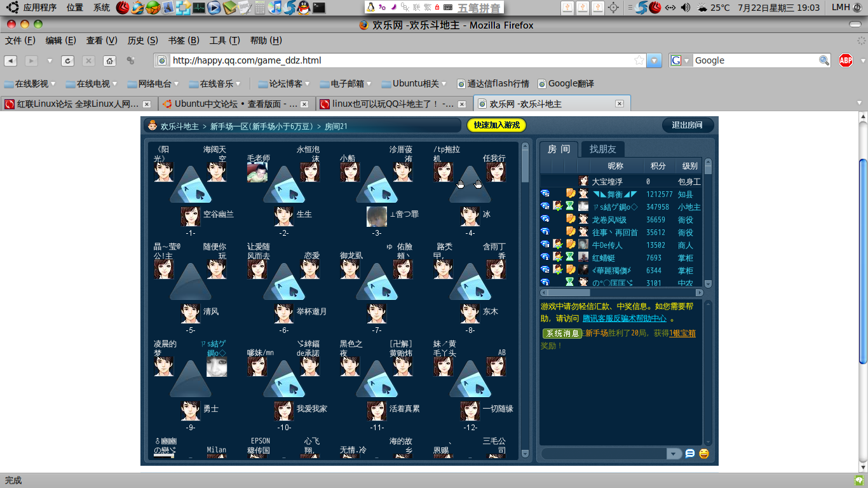868x488 pixels.
Task: Click photo avatar of 毛老师
Action: [257, 172]
